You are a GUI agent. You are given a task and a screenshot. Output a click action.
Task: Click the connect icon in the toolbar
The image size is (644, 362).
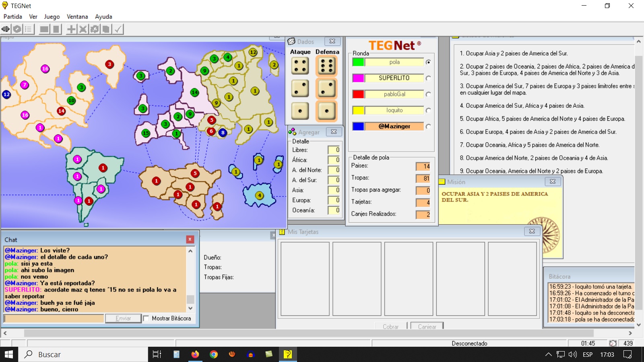click(x=6, y=29)
